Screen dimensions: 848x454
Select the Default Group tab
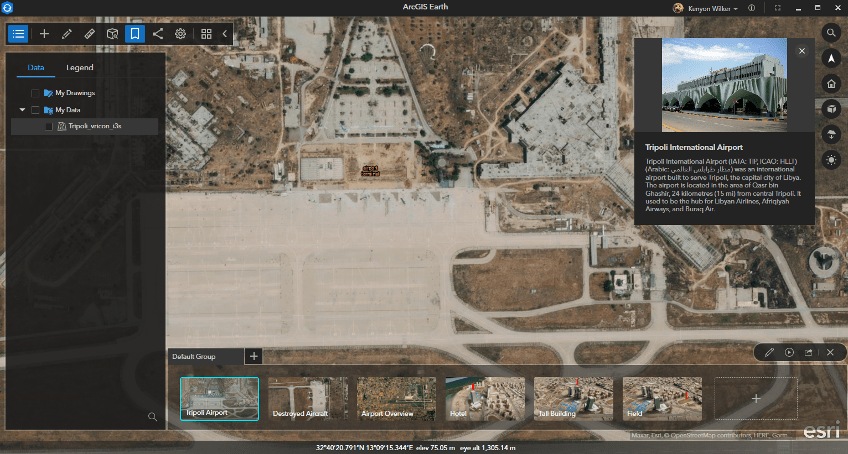click(x=206, y=357)
